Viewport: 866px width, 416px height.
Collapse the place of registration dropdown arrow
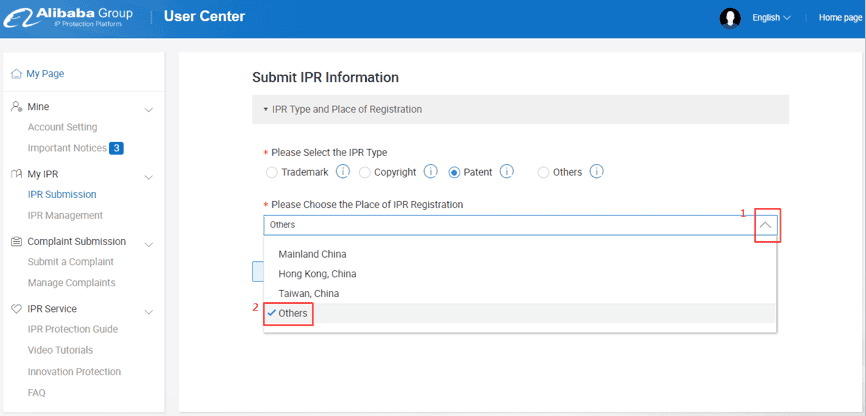(x=766, y=225)
